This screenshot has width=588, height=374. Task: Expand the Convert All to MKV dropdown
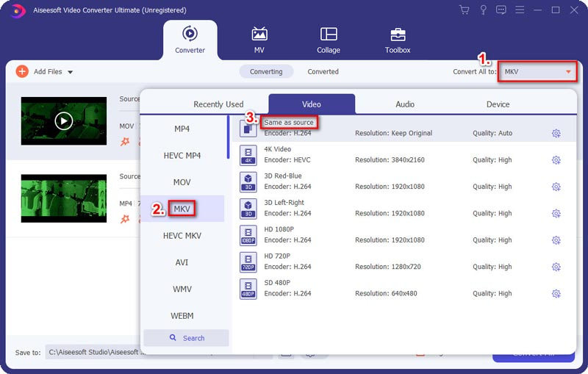coord(567,72)
